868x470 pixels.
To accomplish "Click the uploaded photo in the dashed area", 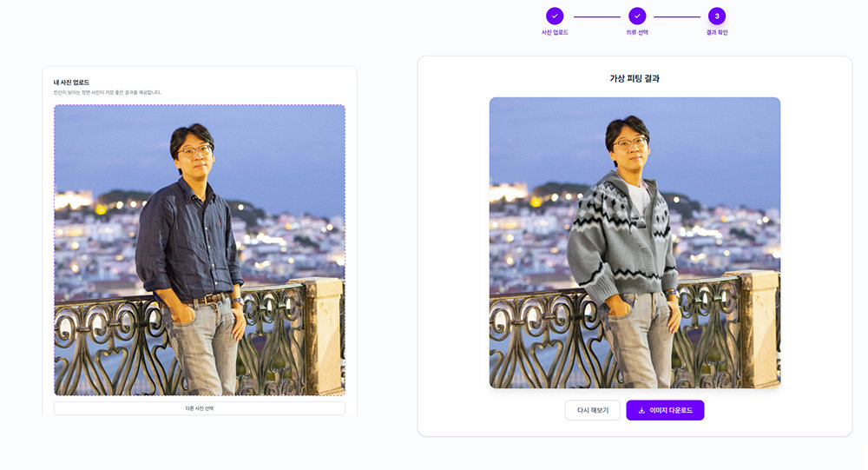I will pyautogui.click(x=200, y=250).
